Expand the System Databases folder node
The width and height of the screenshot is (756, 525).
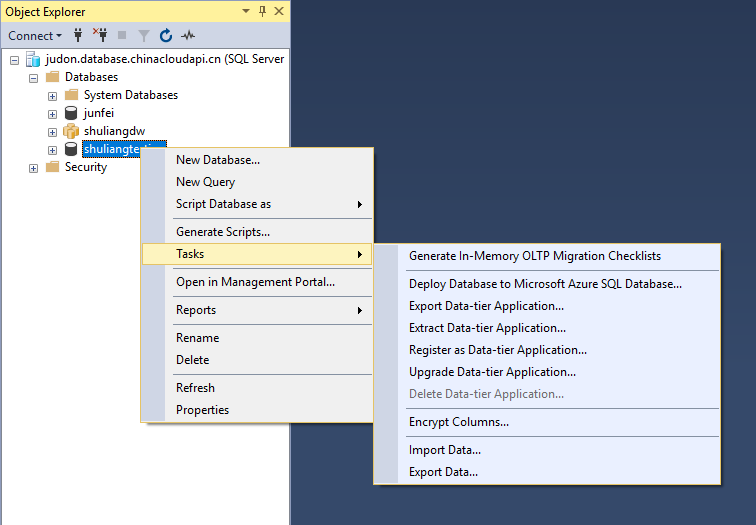click(52, 96)
